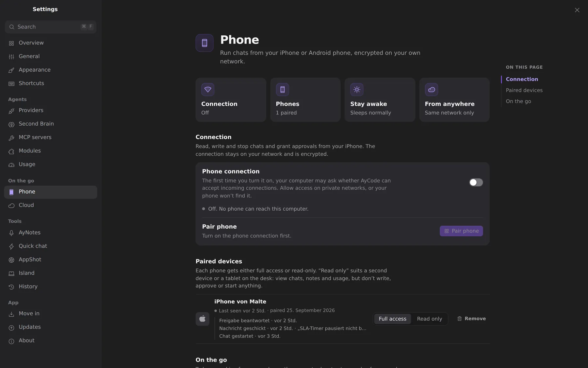588x368 pixels.
Task: Click the General sliders icon
Action: pos(11,57)
